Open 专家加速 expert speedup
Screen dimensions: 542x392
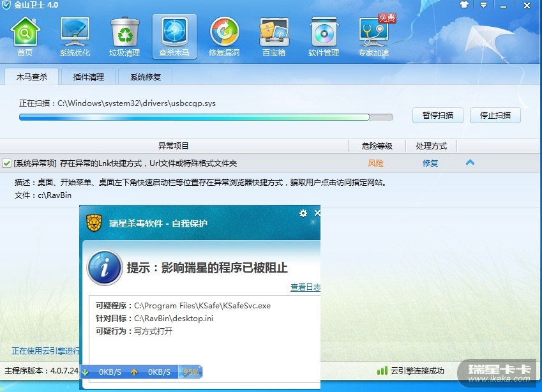point(373,36)
